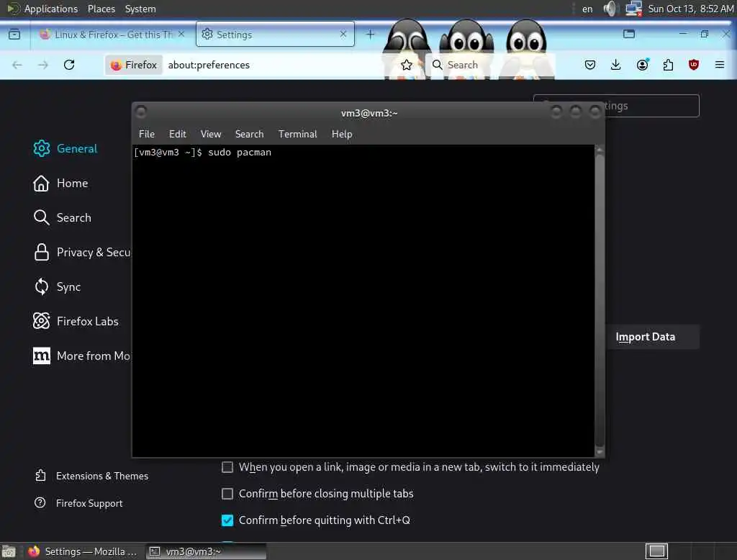
Task: Reload the page in Firefox
Action: click(x=69, y=65)
